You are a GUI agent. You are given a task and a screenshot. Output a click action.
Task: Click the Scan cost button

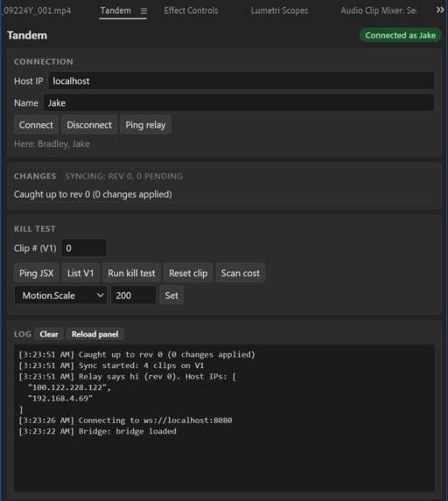(240, 273)
